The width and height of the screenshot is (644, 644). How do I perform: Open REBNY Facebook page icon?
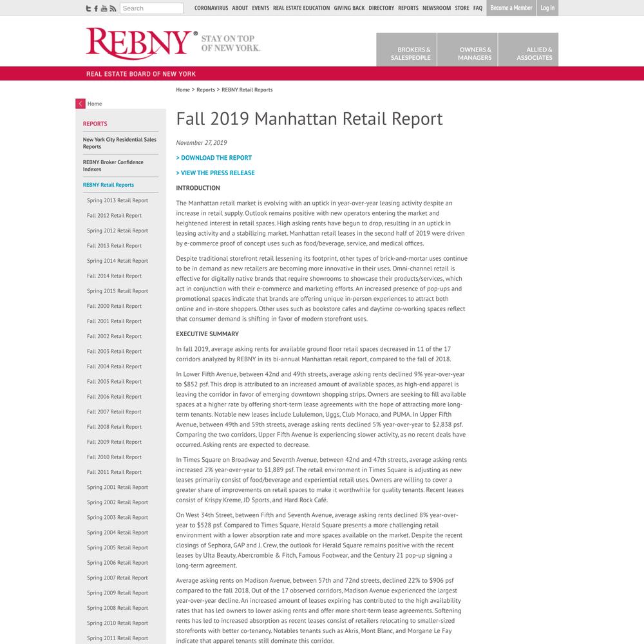[x=96, y=8]
